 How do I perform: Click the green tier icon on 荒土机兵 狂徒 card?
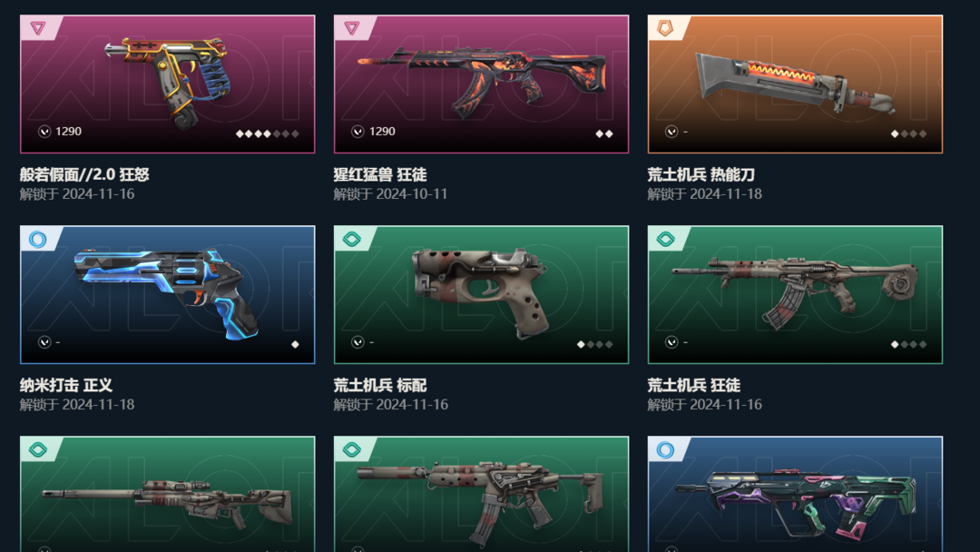tap(666, 239)
